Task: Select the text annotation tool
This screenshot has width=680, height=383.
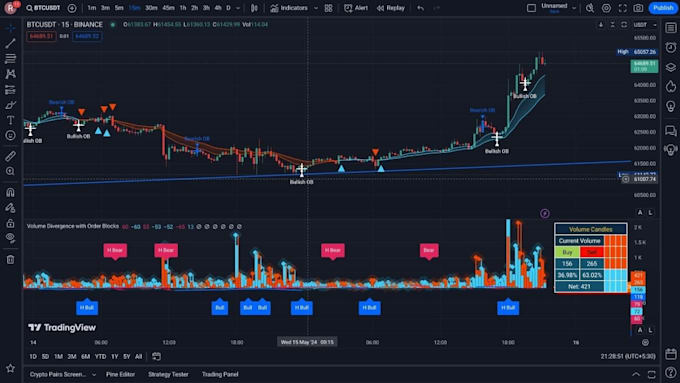Action: pyautogui.click(x=10, y=120)
